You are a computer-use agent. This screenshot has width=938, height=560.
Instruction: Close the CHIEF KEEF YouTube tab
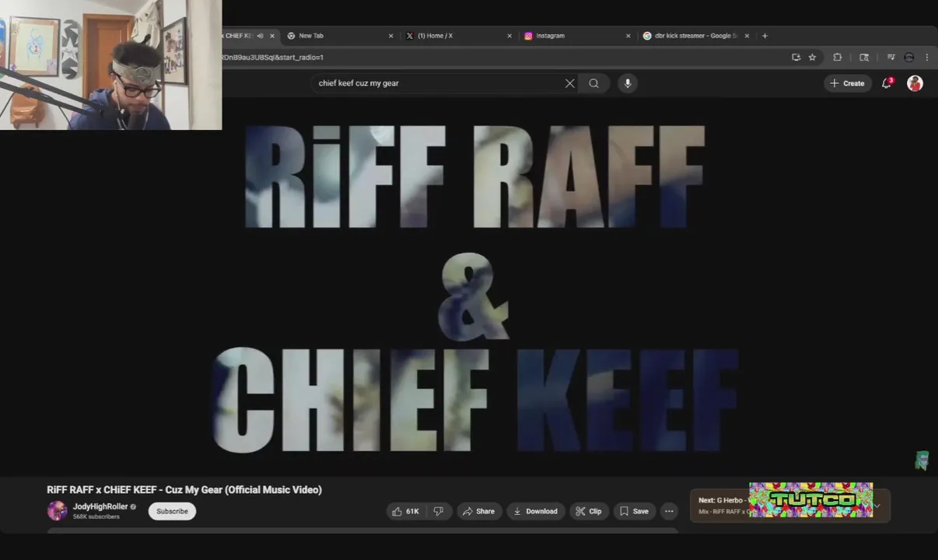point(271,36)
